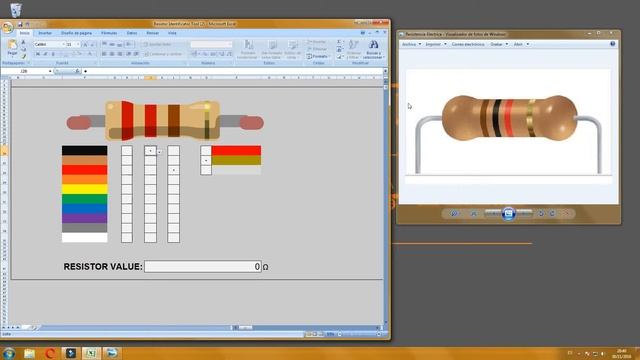Open the Office button menu in Excel
This screenshot has height=360, width=640.
[x=7, y=27]
